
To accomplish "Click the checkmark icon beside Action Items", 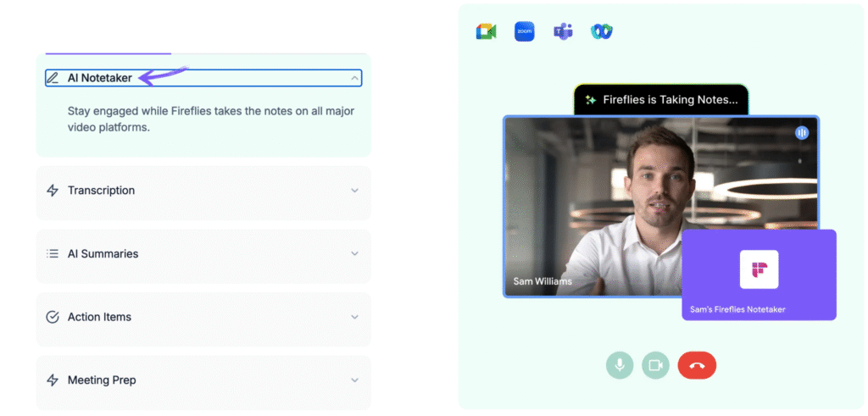I will tap(53, 317).
